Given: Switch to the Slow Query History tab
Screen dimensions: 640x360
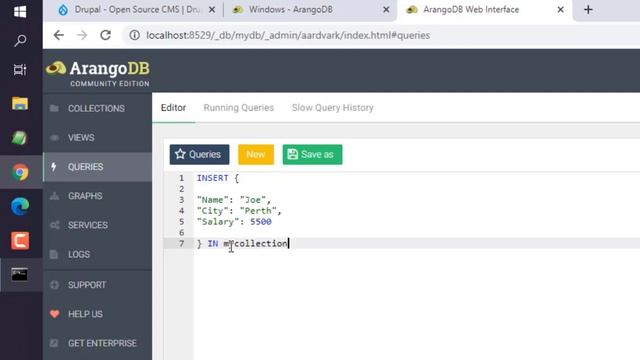Looking at the screenshot, I should pyautogui.click(x=333, y=108).
